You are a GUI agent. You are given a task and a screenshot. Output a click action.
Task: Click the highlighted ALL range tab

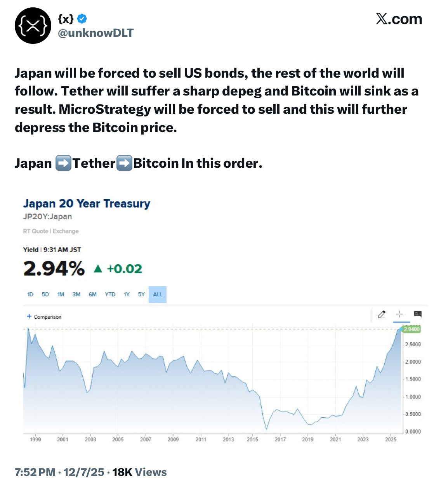coord(158,294)
